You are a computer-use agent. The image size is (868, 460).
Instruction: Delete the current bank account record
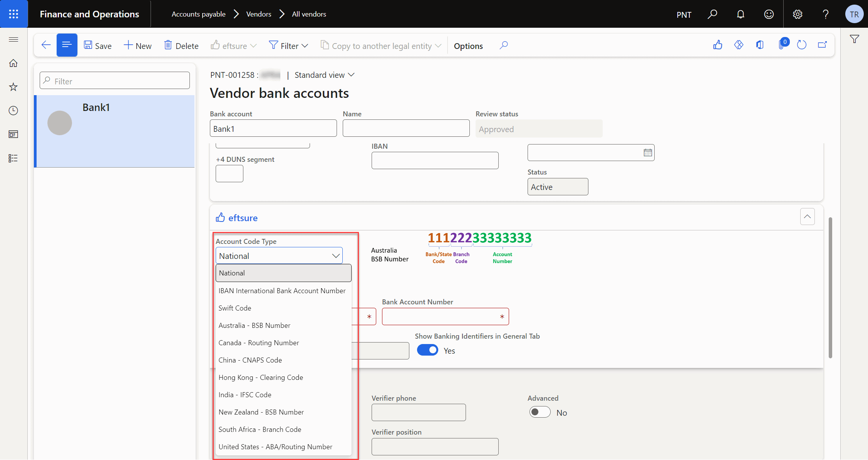181,46
